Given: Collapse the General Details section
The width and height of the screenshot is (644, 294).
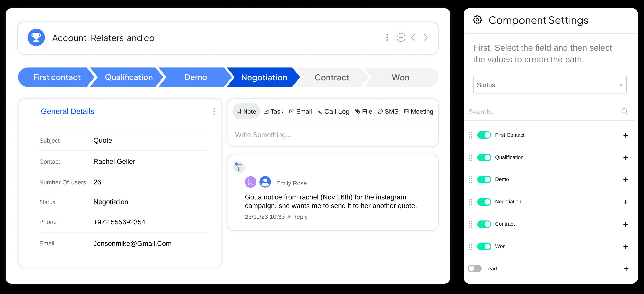Looking at the screenshot, I should pos(33,112).
